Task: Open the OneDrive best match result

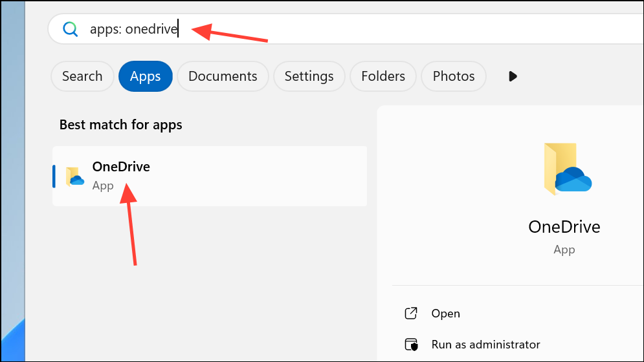Action: 210,176
